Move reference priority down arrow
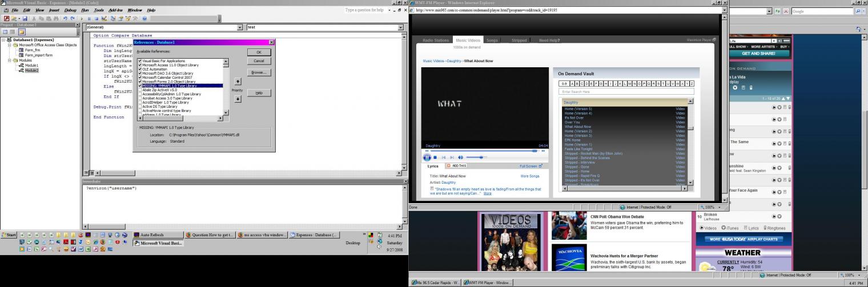Screen dimensions: 868x287 (x=238, y=99)
